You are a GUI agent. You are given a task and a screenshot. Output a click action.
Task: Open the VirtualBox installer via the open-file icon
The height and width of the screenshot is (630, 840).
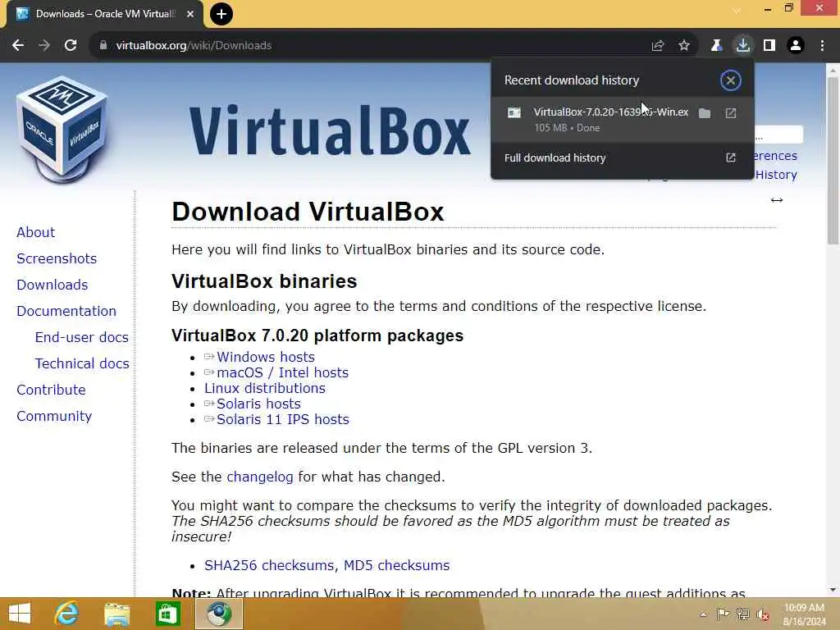tap(731, 113)
